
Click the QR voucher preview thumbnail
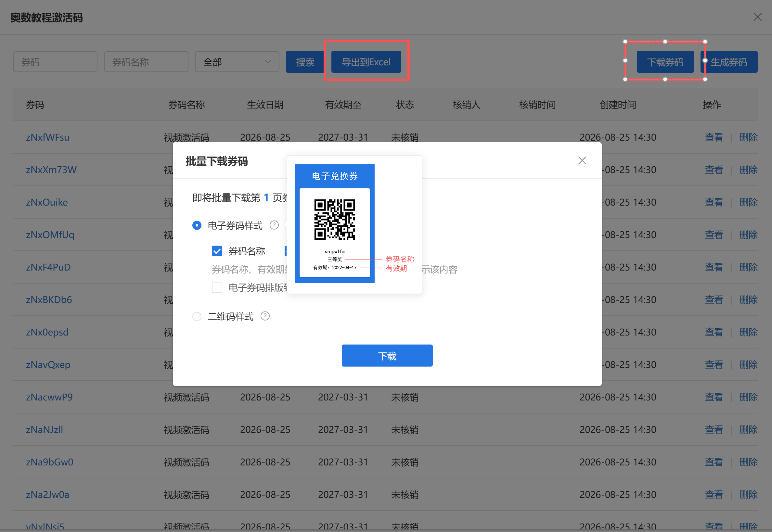(x=334, y=223)
